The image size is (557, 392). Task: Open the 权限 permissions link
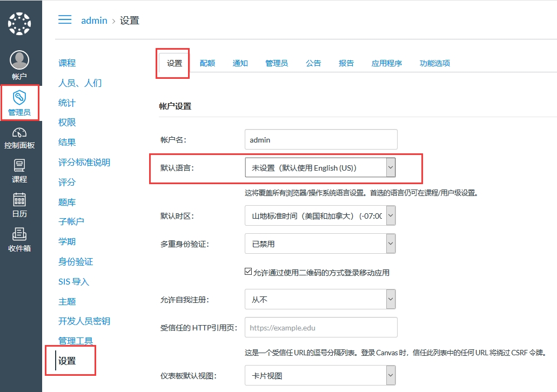pos(67,123)
